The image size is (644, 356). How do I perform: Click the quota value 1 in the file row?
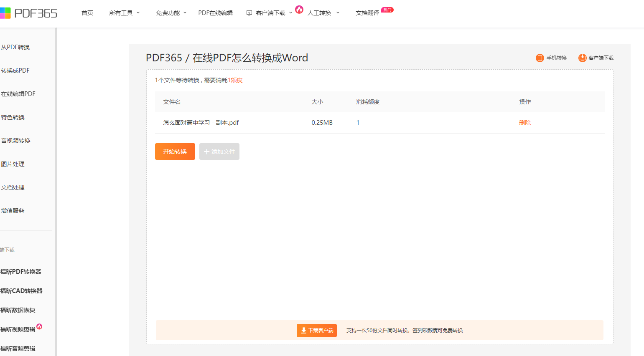(358, 123)
